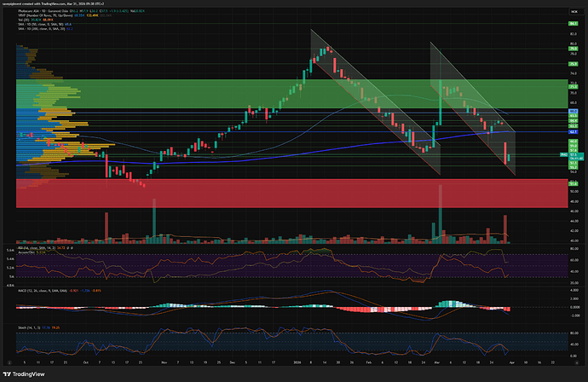Click the blue 62.1 price level label
The width and height of the screenshot is (588, 382).
click(574, 132)
